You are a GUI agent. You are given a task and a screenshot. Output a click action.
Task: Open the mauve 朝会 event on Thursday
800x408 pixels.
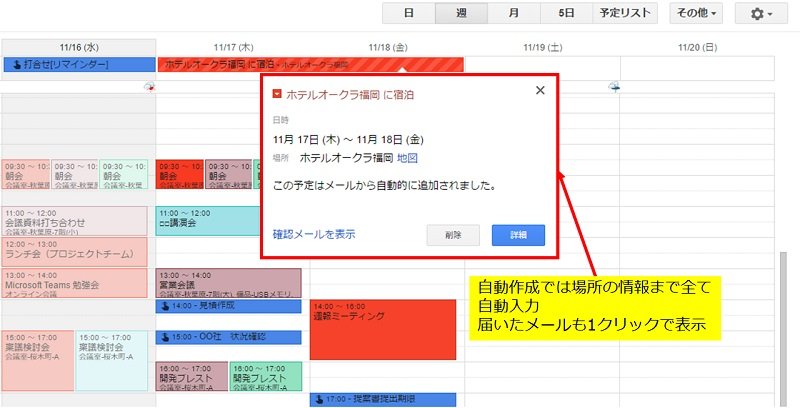tap(229, 174)
